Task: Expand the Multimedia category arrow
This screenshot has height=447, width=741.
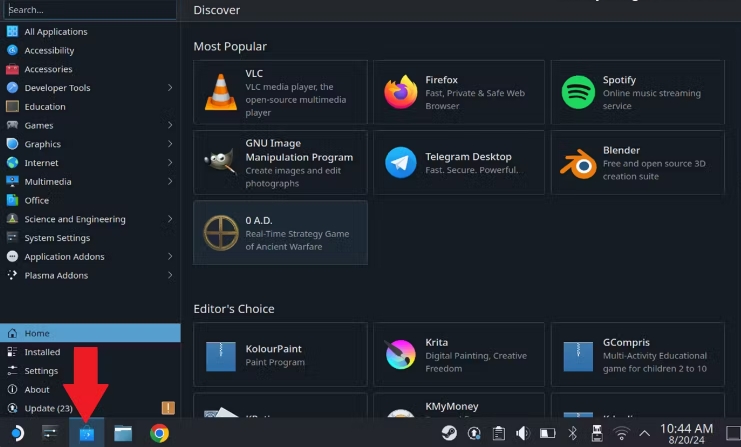Action: pos(170,181)
